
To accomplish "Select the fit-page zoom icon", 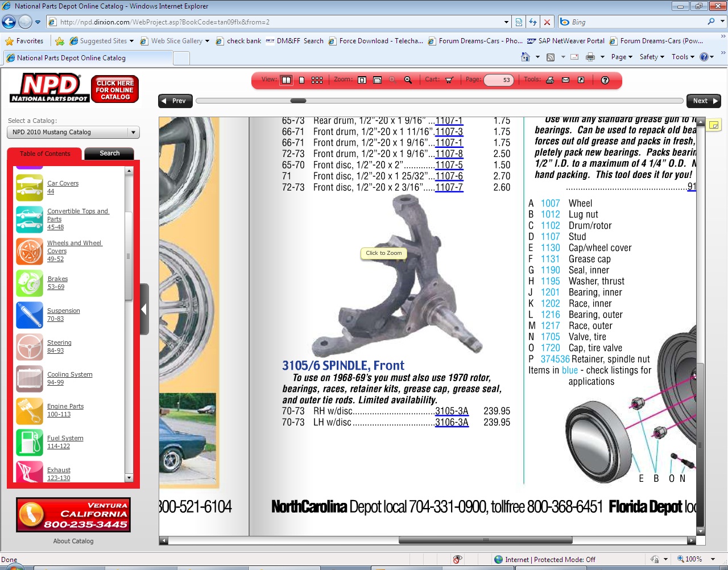I will pyautogui.click(x=362, y=80).
